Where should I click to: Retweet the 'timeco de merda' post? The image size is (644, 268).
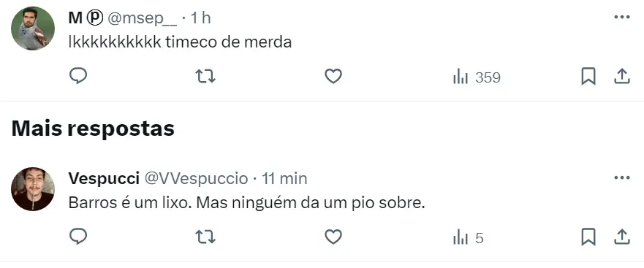click(x=205, y=77)
